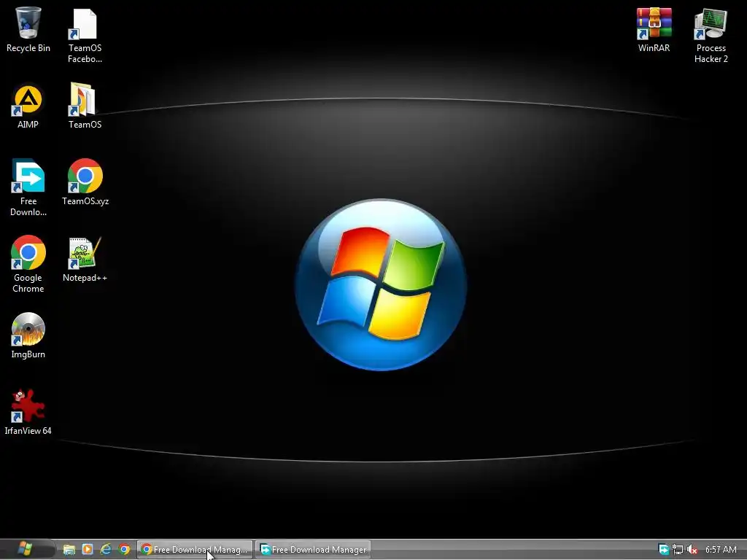Viewport: 747px width, 560px height.
Task: Select the Google Chrome desktop icon
Action: tap(28, 264)
